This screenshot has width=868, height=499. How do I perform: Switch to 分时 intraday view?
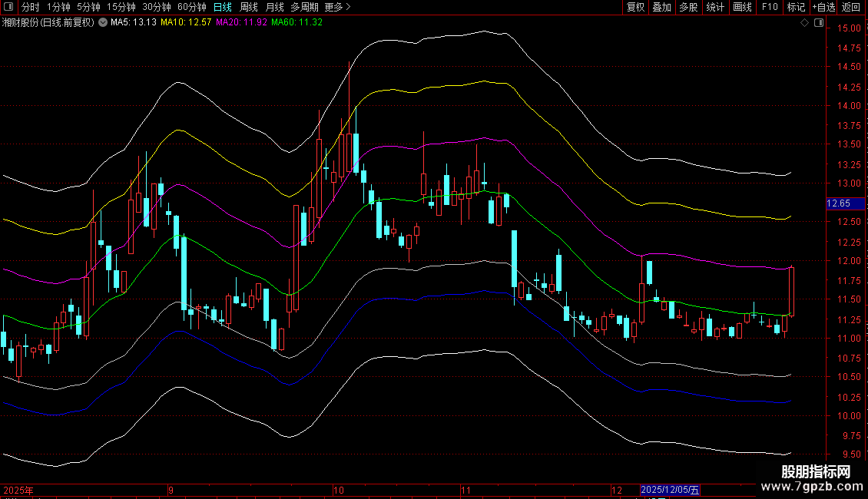[x=31, y=7]
